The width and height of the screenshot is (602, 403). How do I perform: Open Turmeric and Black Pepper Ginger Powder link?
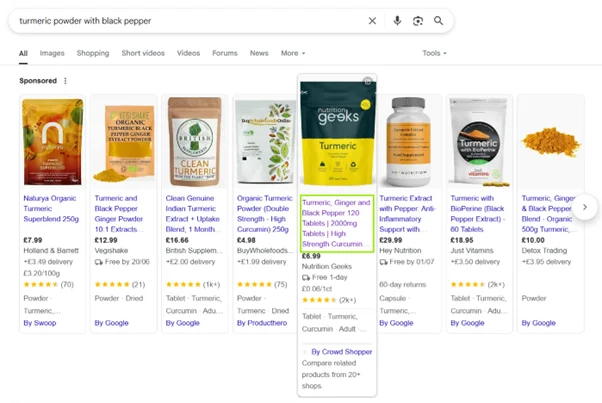(x=119, y=214)
